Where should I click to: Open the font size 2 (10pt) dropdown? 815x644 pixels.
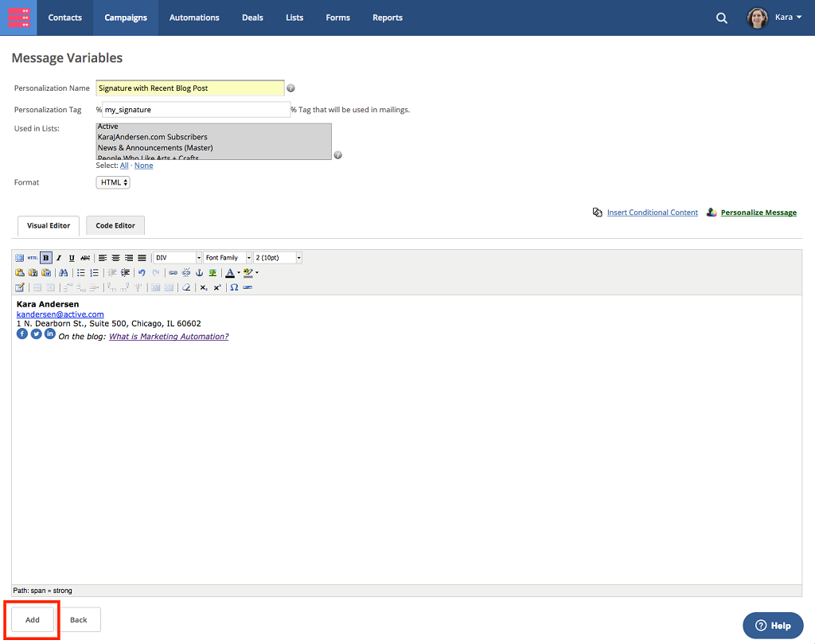click(x=278, y=258)
